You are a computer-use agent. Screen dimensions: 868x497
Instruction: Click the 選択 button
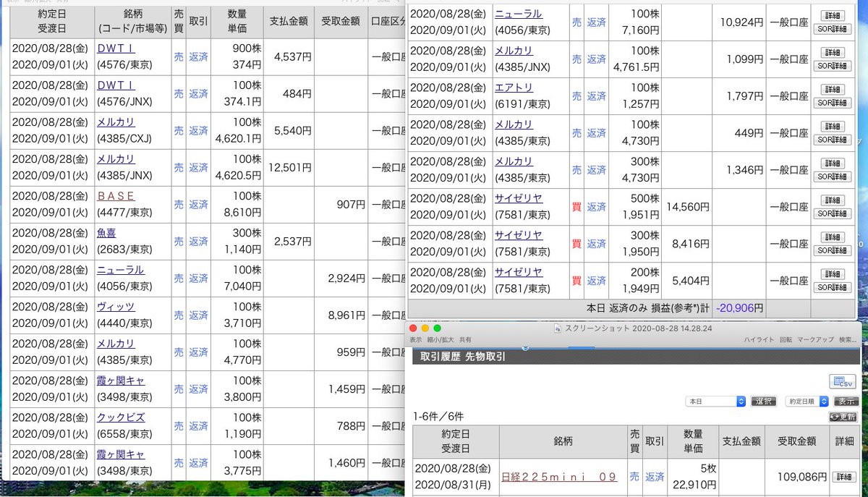pos(763,401)
